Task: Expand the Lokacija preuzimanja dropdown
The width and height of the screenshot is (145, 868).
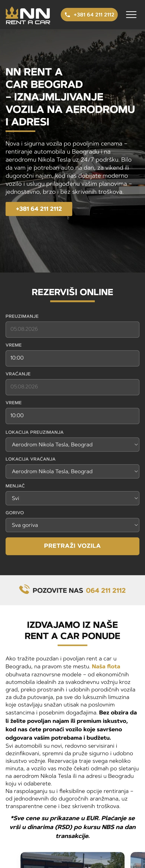Action: click(72, 444)
